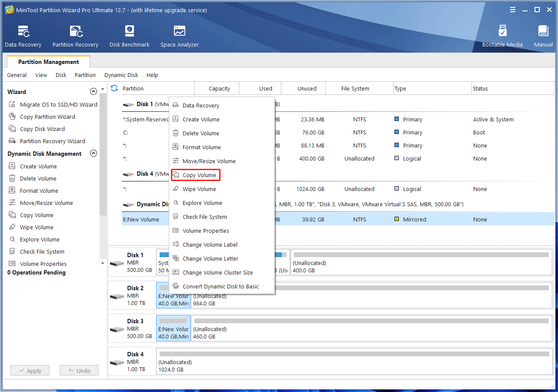Choose Wipe Volume in context menu
This screenshot has height=392, width=558.
pyautogui.click(x=222, y=189)
